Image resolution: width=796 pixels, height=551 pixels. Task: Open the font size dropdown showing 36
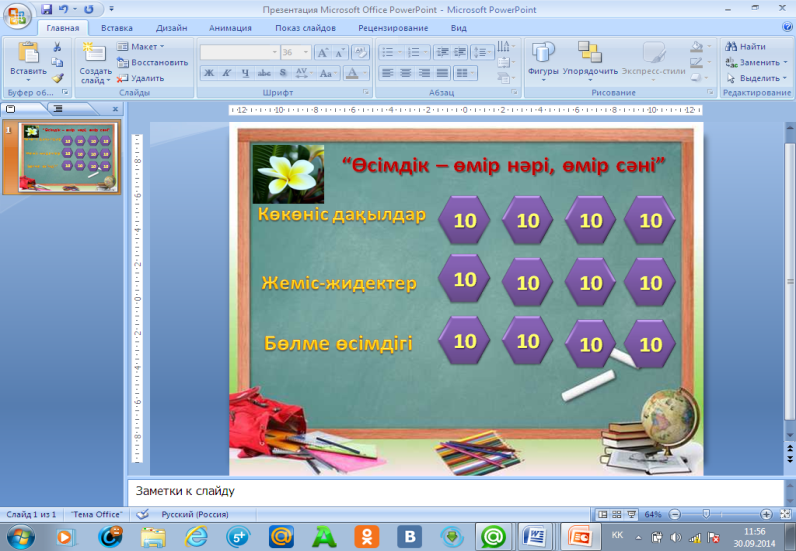pos(295,52)
